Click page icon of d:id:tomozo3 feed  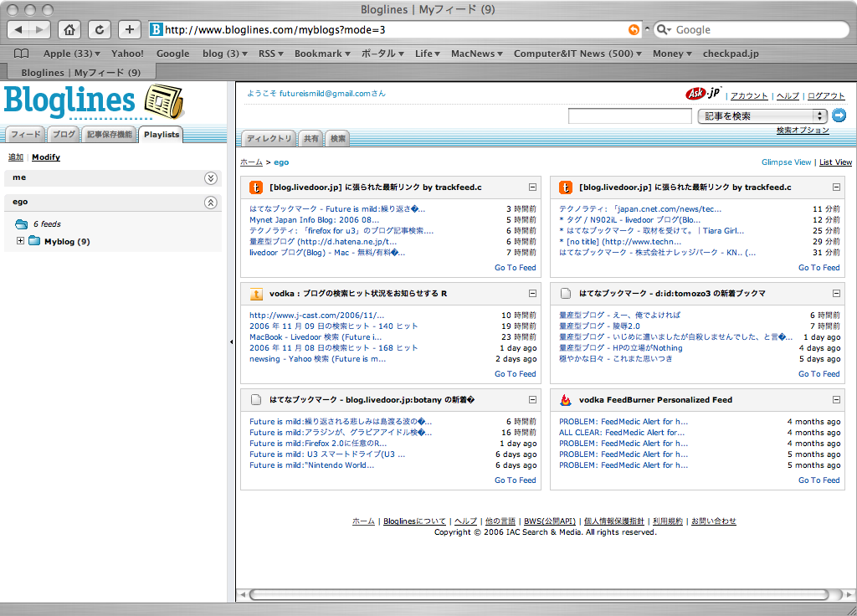pyautogui.click(x=566, y=294)
